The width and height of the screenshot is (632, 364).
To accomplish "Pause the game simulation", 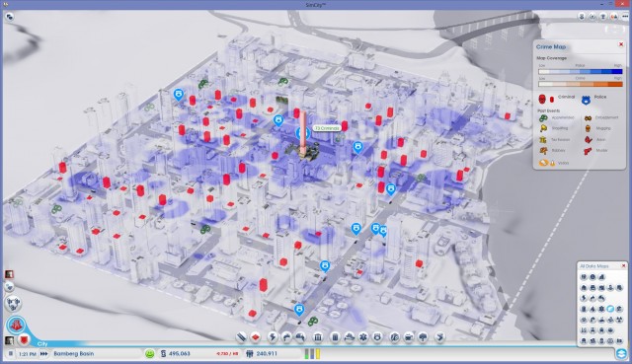I will point(11,354).
